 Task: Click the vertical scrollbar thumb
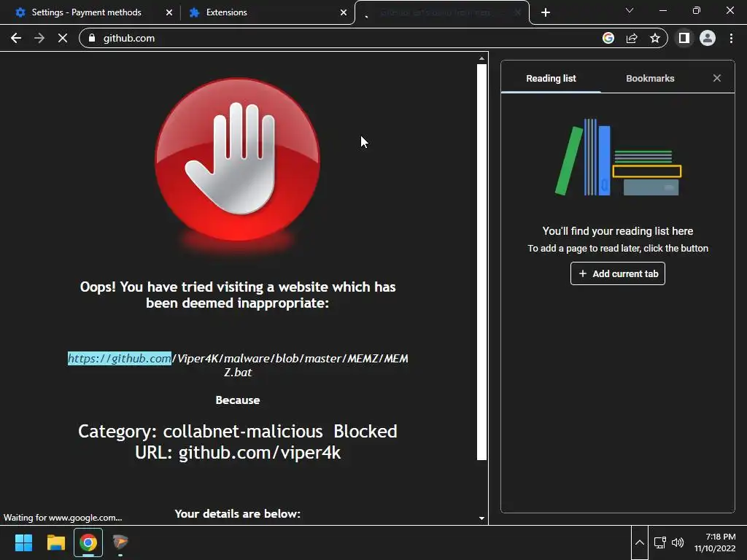[x=481, y=262]
